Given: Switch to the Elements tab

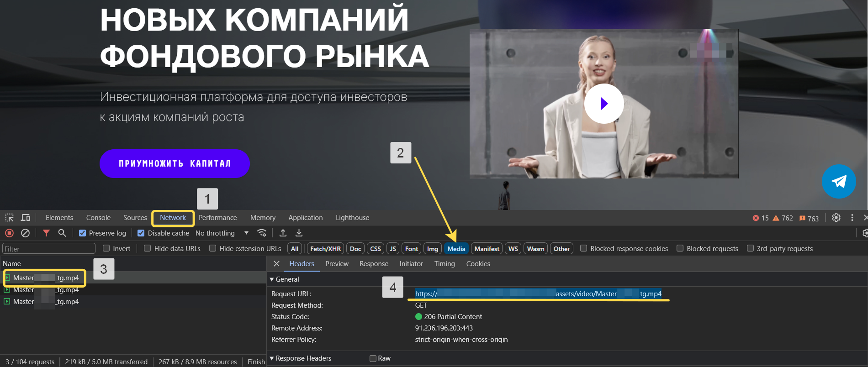Looking at the screenshot, I should point(59,218).
